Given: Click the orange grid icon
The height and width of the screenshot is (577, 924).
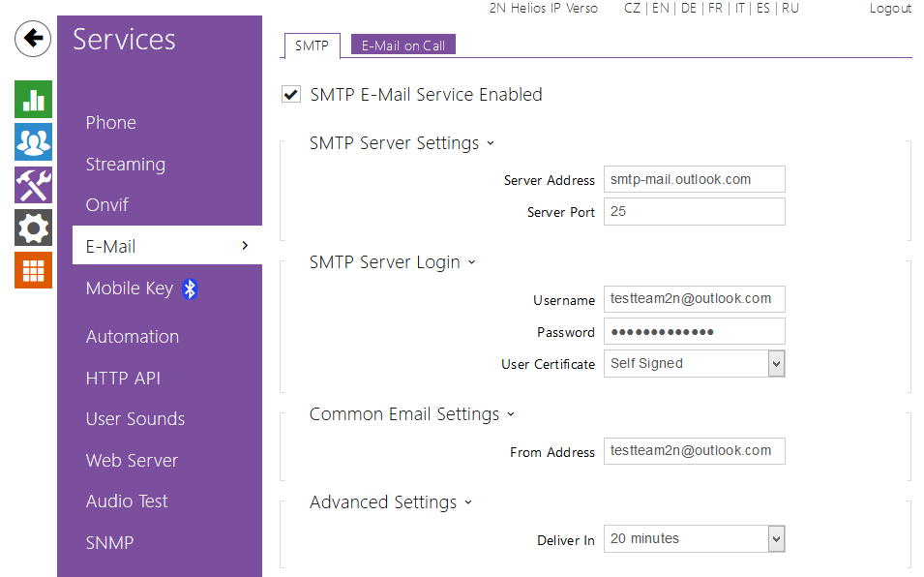Looking at the screenshot, I should point(33,270).
